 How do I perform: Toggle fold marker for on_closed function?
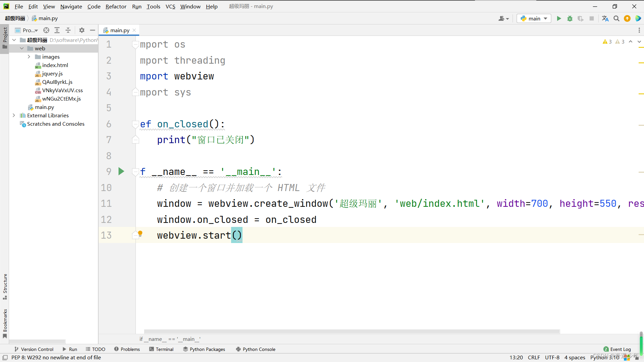136,124
